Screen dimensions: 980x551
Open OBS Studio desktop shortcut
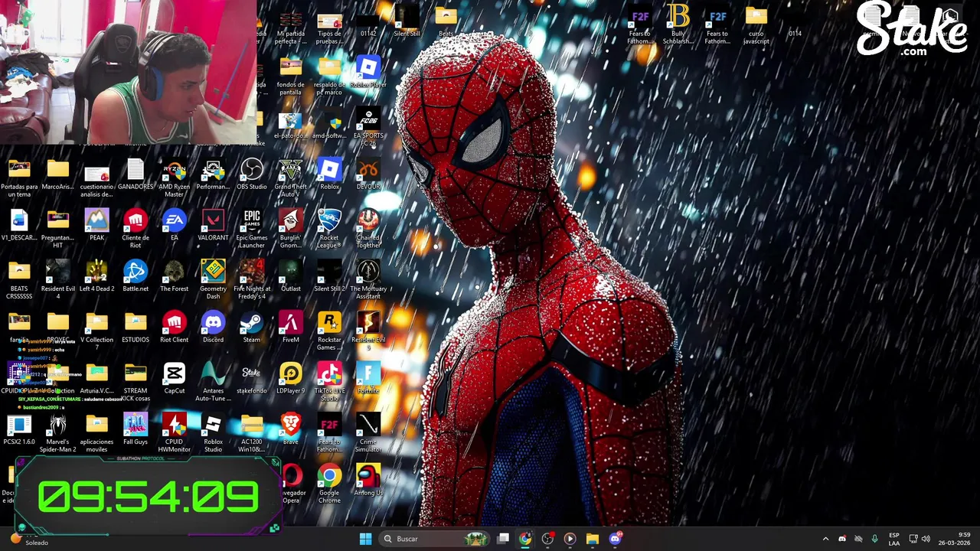tap(252, 174)
